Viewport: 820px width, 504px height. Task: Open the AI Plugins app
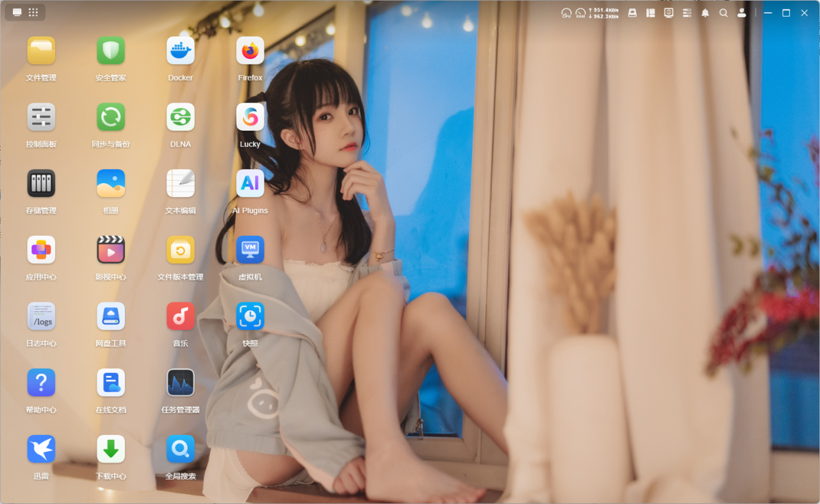pyautogui.click(x=250, y=183)
